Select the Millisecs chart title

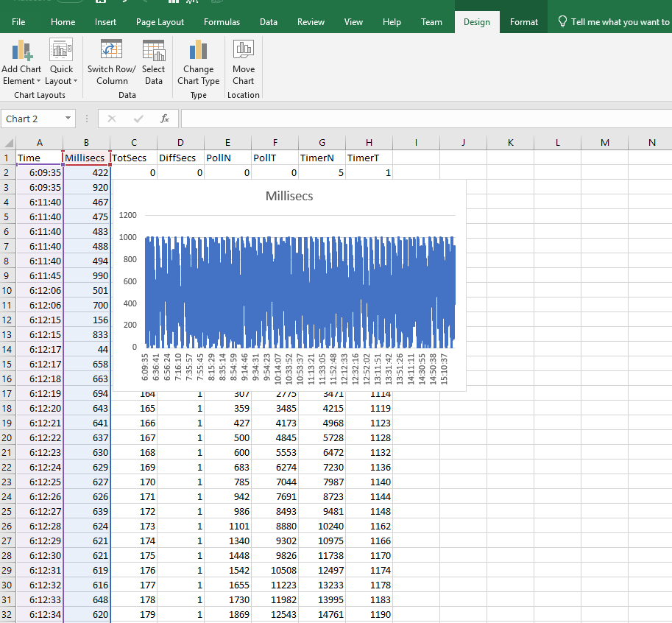tap(289, 197)
